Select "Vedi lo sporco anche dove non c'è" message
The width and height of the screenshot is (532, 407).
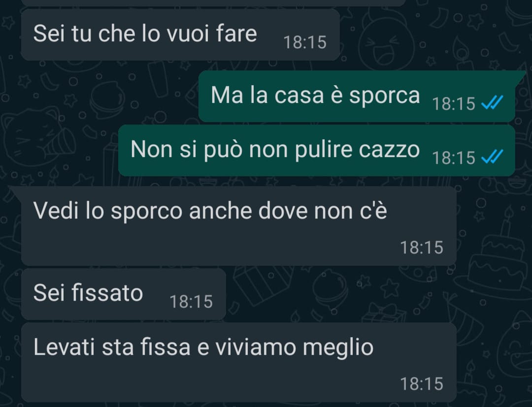[238, 226]
